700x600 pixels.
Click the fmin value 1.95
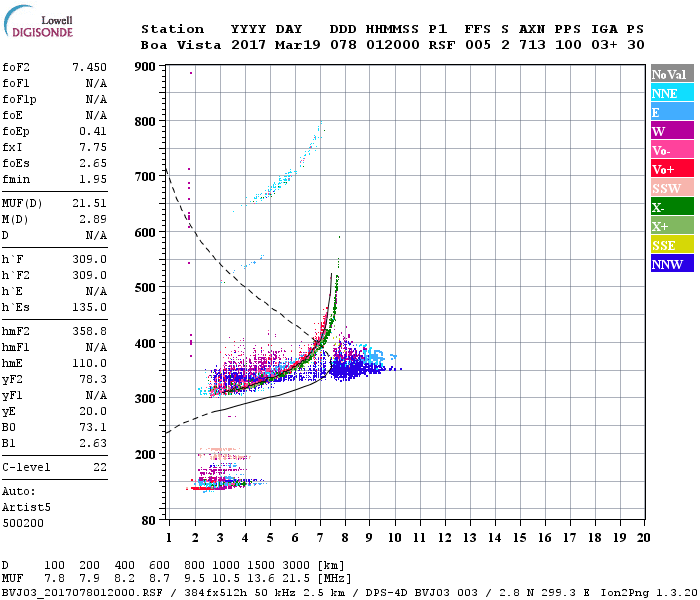[93, 179]
